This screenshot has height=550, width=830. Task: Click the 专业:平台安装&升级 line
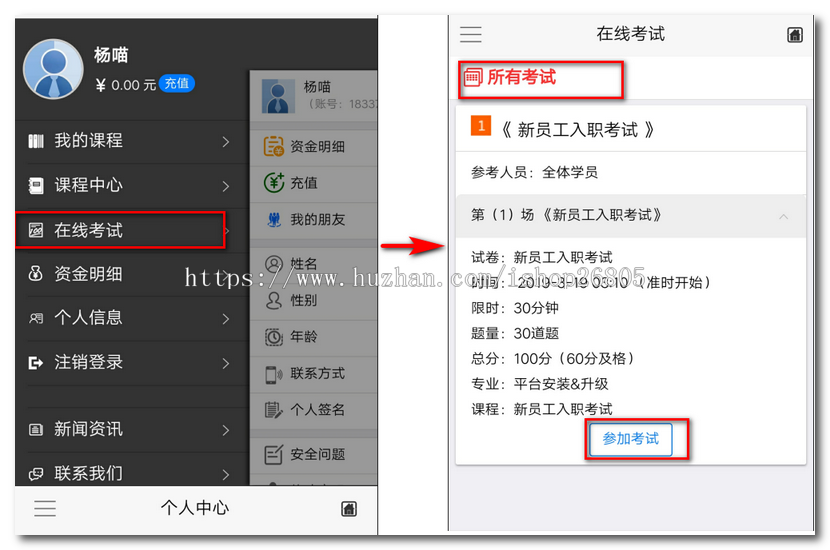[x=540, y=384]
